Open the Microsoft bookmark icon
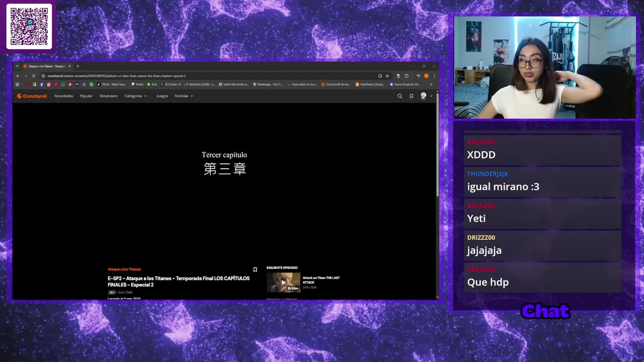 coord(34,84)
